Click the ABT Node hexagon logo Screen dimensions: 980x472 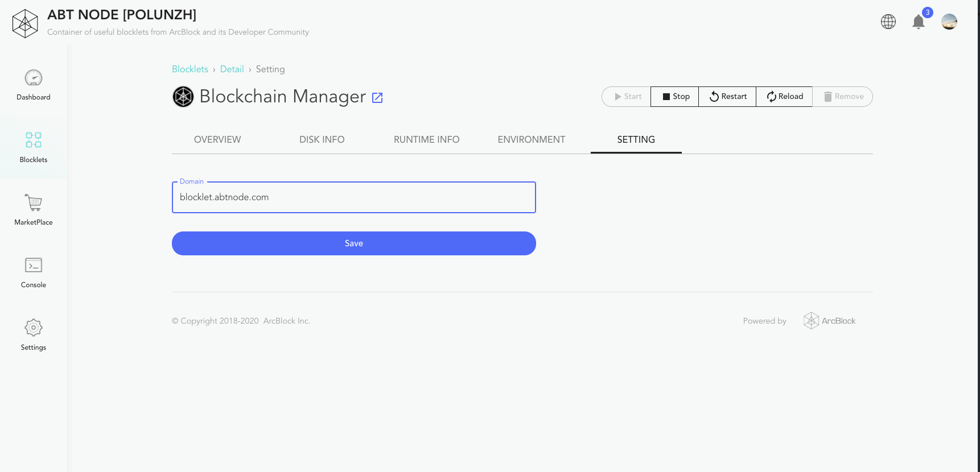click(25, 23)
